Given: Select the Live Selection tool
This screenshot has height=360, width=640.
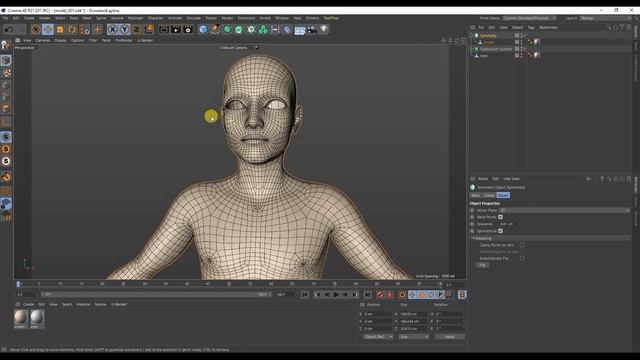Looking at the screenshot, I should (36, 29).
